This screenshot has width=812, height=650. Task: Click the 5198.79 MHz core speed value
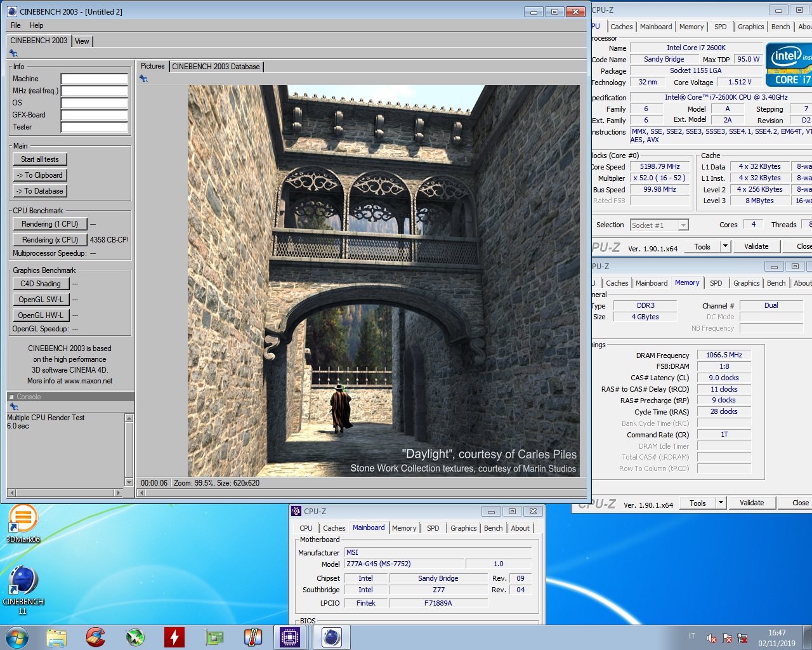tap(660, 166)
